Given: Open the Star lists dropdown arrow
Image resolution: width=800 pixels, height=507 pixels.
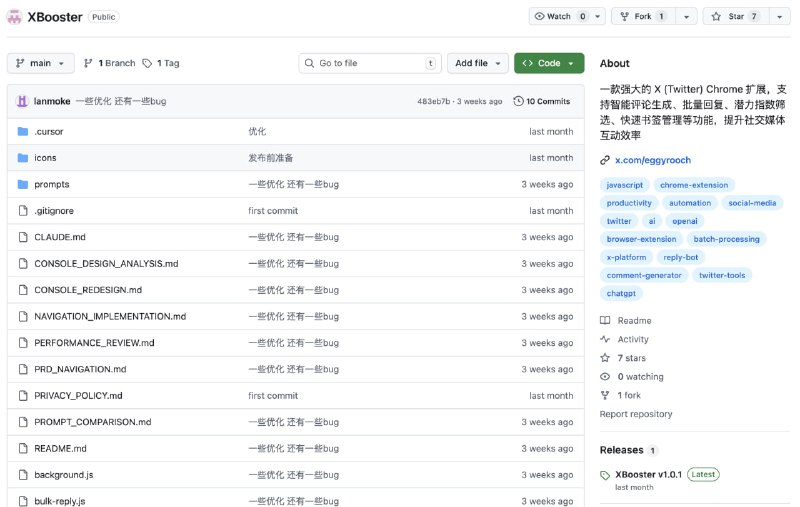Looking at the screenshot, I should (779, 16).
